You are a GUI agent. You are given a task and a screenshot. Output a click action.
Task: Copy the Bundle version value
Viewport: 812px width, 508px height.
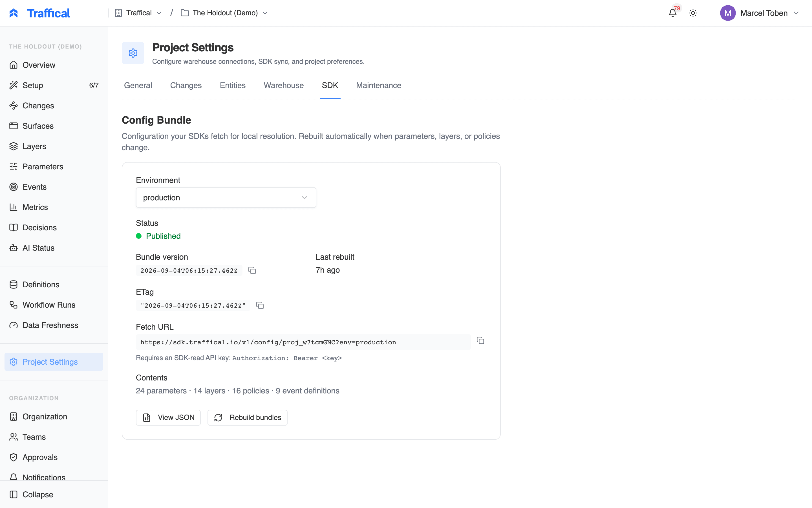(x=252, y=270)
